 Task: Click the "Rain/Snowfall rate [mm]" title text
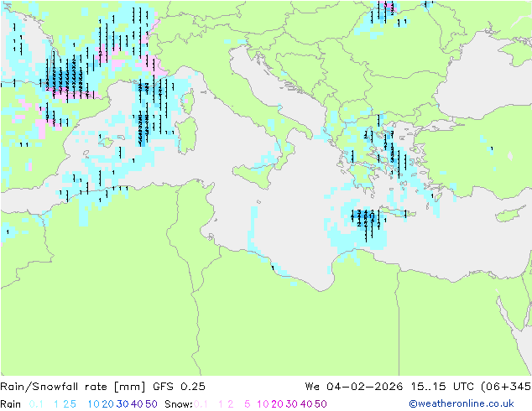click(x=73, y=387)
